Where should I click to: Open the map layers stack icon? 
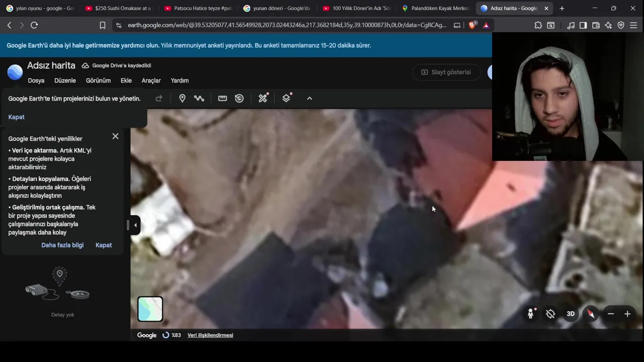[x=287, y=98]
